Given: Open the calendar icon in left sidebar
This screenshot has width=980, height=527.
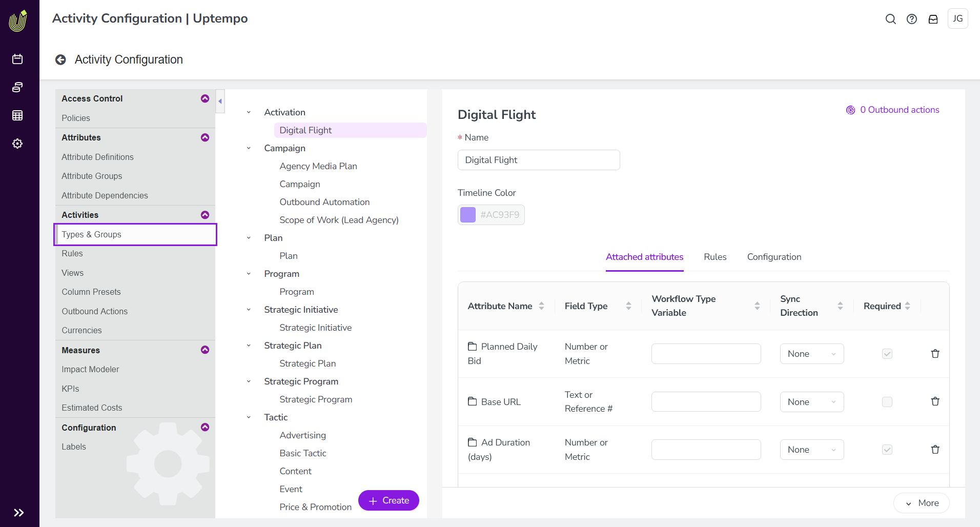Looking at the screenshot, I should tap(17, 59).
